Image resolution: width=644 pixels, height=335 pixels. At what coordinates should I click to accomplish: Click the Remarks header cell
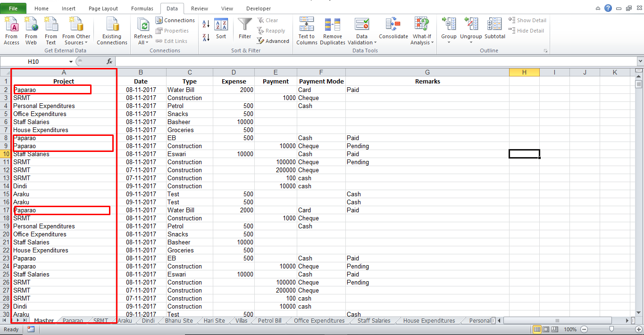click(427, 81)
